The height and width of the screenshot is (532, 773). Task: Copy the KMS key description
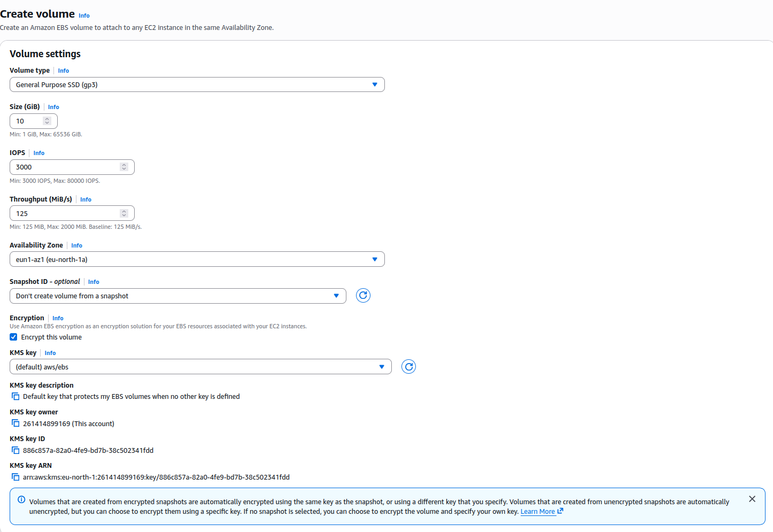16,397
